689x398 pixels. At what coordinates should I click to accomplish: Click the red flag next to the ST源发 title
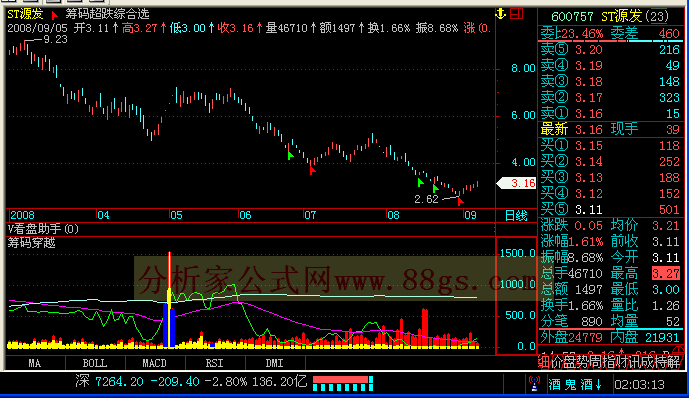(54, 16)
